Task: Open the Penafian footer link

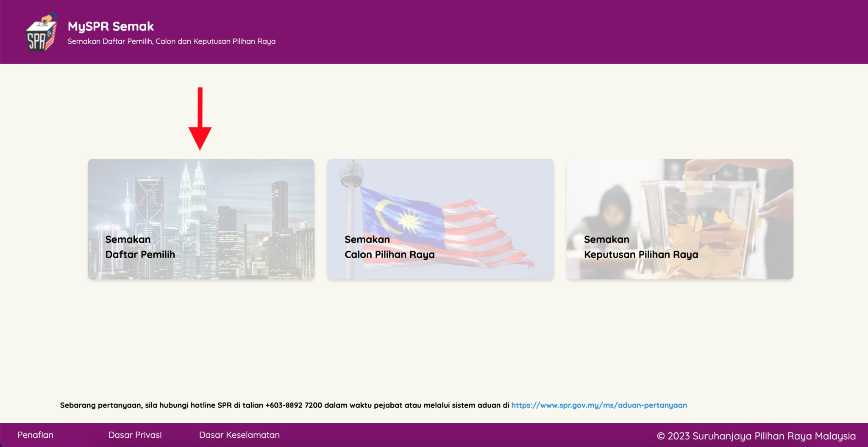Action: coord(35,435)
